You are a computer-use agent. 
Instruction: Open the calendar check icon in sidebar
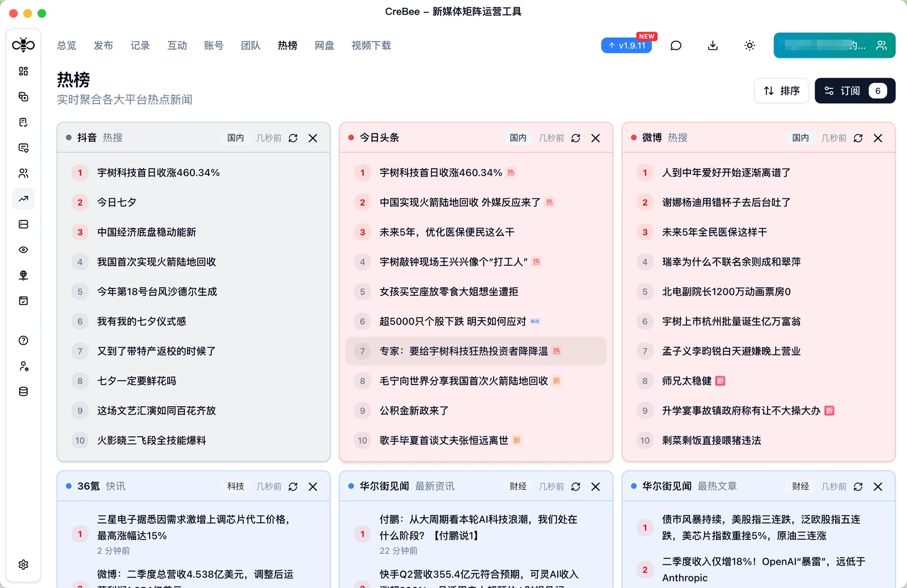[23, 301]
